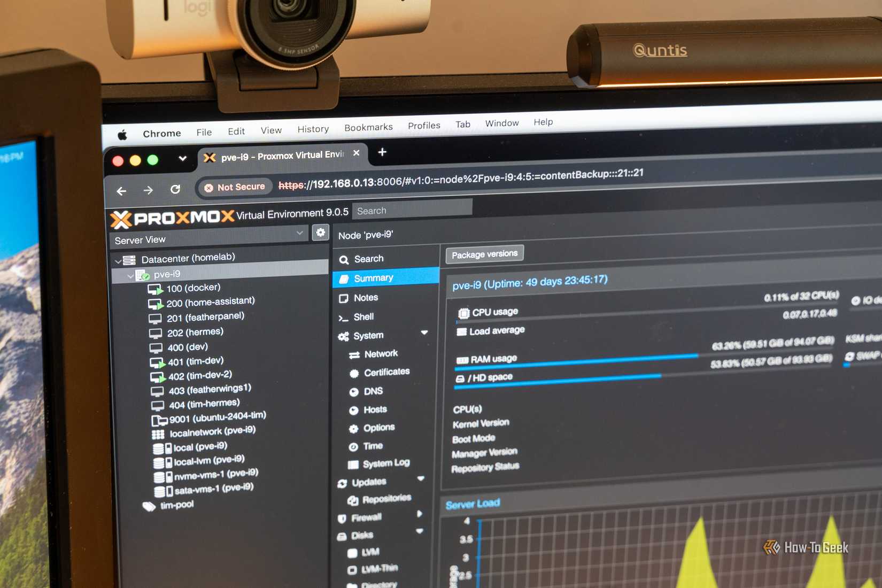Open the Network settings
Screen dimensions: 882x588
[x=373, y=354]
